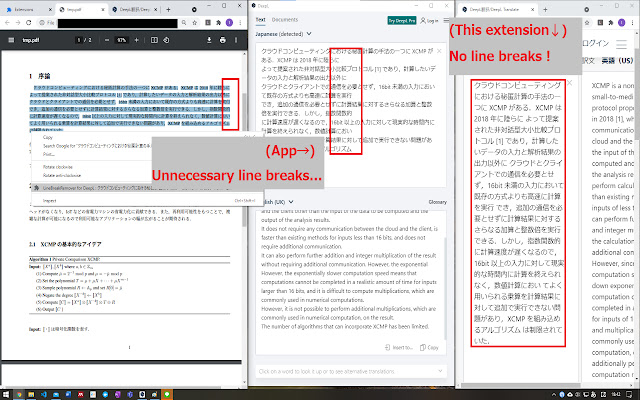The width and height of the screenshot is (640, 400).
Task: Open DeepL app hamburger menu
Action: point(446,20)
